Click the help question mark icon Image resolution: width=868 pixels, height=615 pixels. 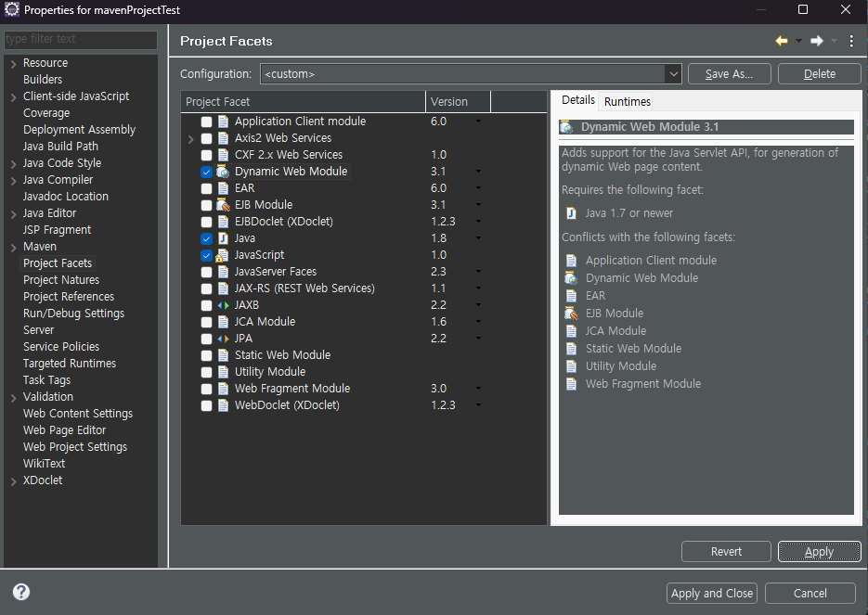[x=21, y=592]
